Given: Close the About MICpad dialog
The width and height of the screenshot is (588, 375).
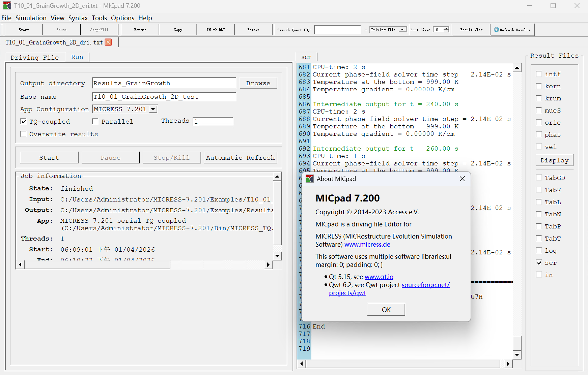Looking at the screenshot, I should tap(462, 179).
